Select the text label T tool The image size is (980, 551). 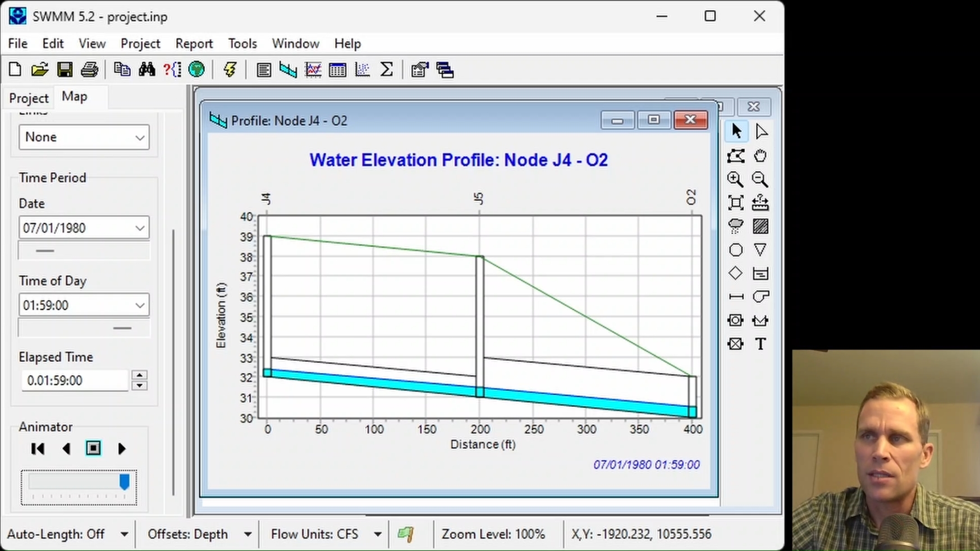click(x=760, y=344)
